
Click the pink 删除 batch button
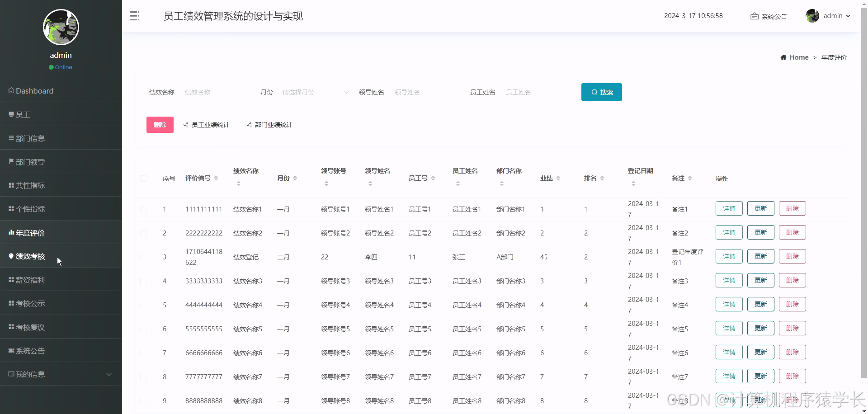click(x=160, y=125)
